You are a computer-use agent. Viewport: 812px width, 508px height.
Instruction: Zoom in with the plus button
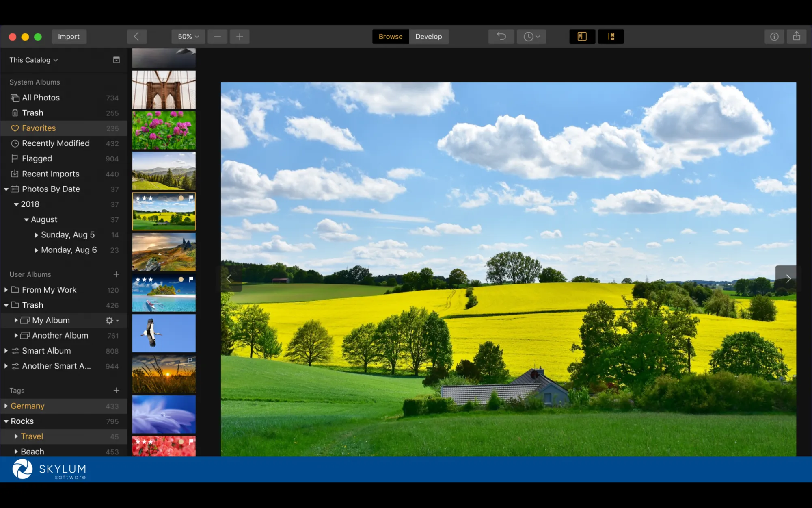[x=240, y=37]
